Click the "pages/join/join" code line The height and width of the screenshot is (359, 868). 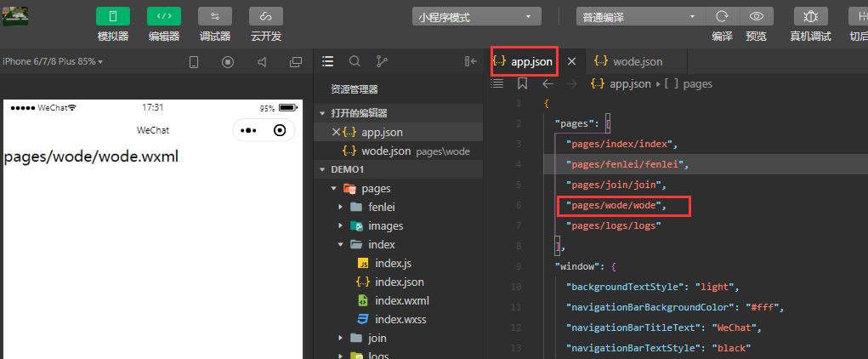[616, 185]
